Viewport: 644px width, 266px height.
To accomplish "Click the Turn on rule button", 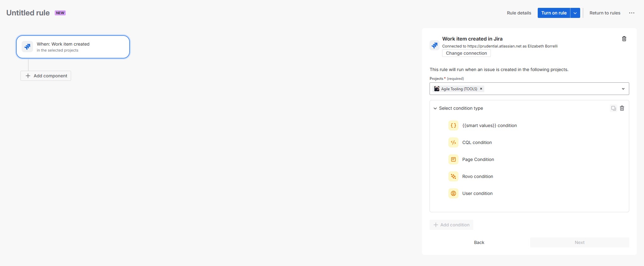I will [554, 13].
